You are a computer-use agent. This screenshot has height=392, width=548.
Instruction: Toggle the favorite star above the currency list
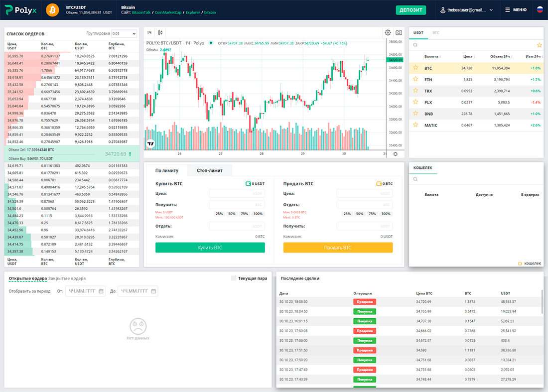539,45
